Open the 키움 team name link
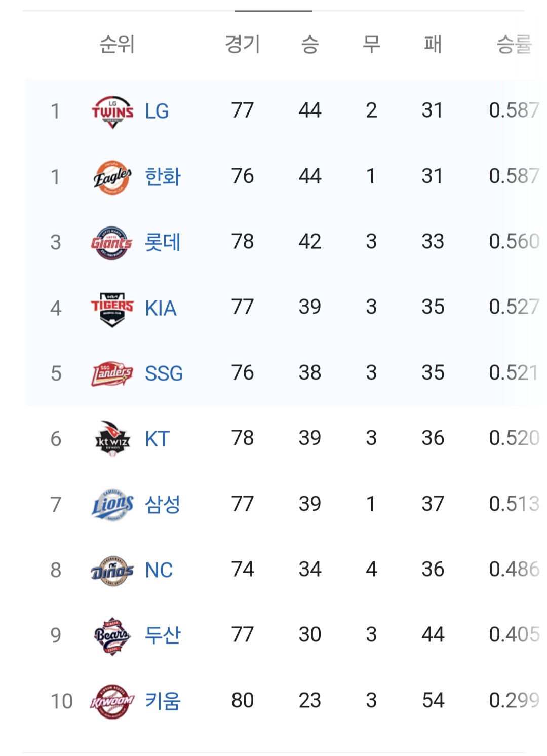This screenshot has width=547, height=756. point(163,701)
